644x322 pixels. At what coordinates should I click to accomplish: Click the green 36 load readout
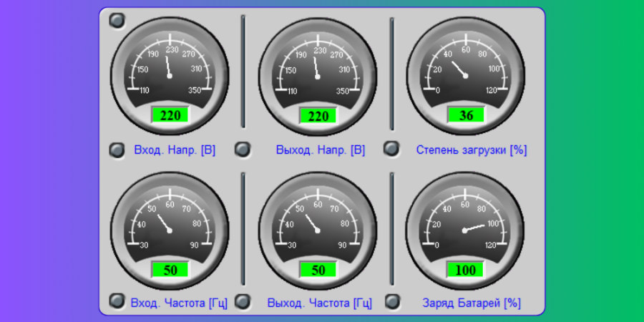coord(466,115)
